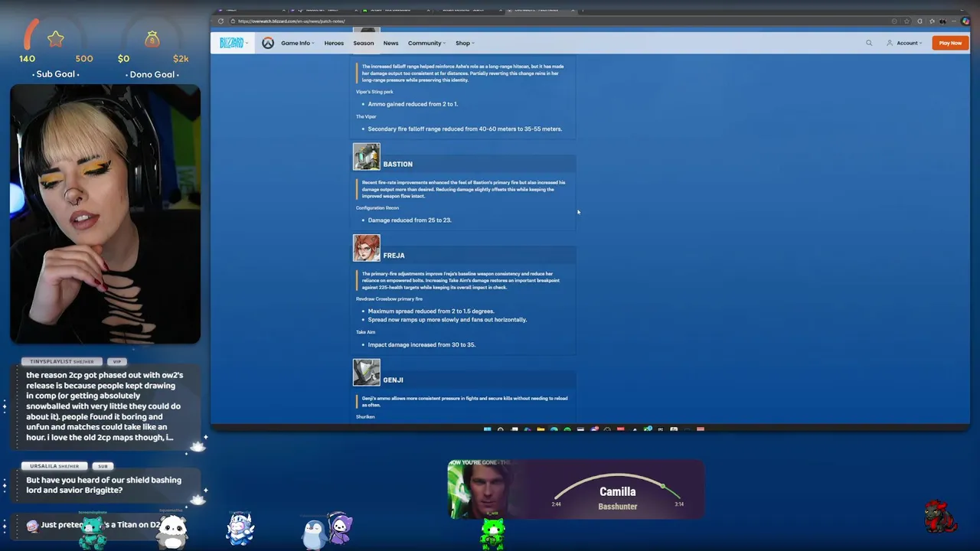This screenshot has width=980, height=551.
Task: Click the browser address bar URL
Action: (x=291, y=21)
